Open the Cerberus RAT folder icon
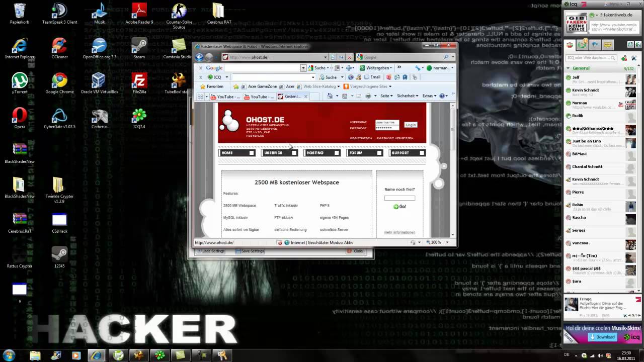644x362 pixels. click(219, 14)
